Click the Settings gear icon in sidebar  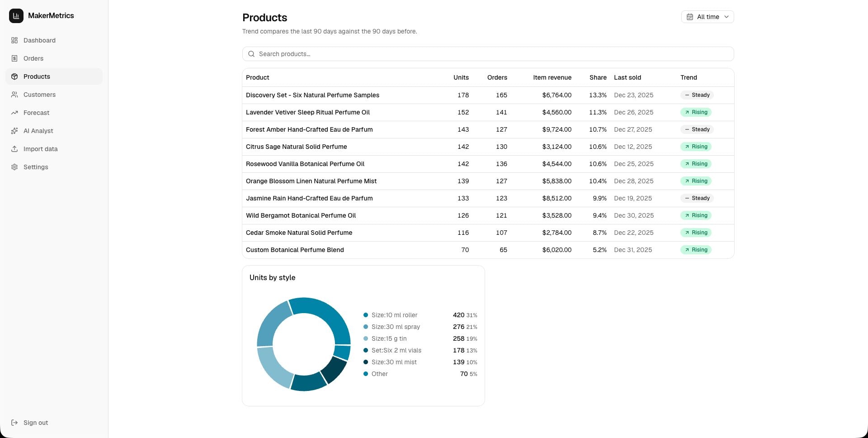[14, 167]
